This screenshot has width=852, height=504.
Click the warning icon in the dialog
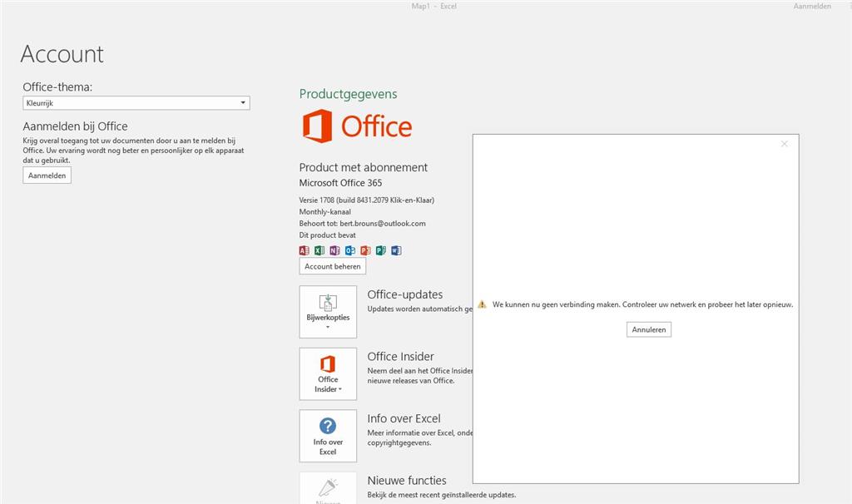coord(482,304)
